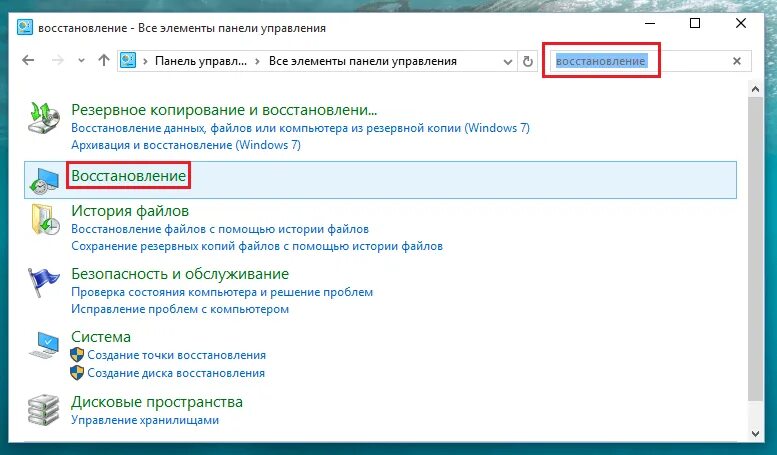Open Восстановление данных, файлов или компьютера link
The width and height of the screenshot is (777, 455).
point(300,128)
